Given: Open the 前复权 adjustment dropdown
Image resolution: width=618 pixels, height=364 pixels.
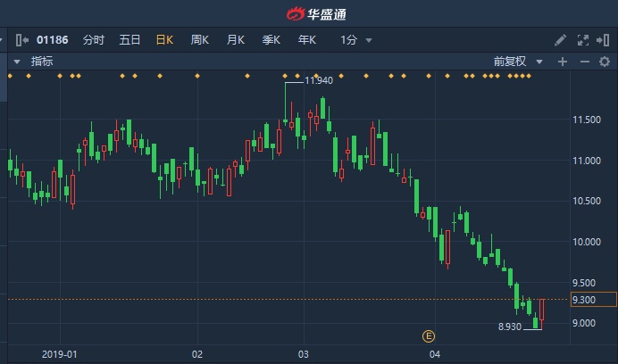Looking at the screenshot, I should pyautogui.click(x=518, y=62).
